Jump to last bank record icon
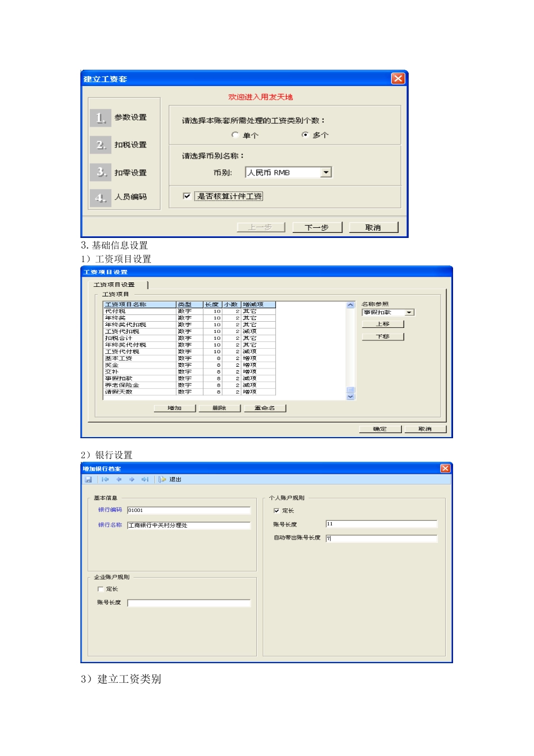 pos(145,479)
